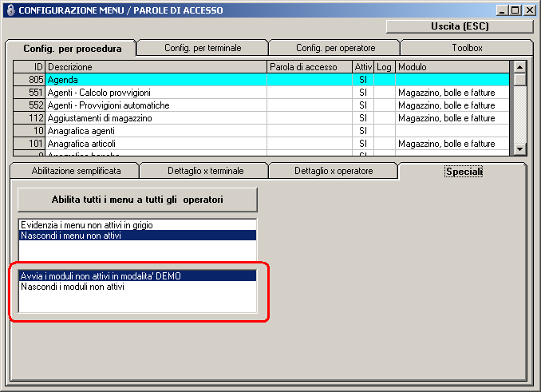The image size is (541, 392).
Task: Minimize the configuration window
Action: point(503,10)
